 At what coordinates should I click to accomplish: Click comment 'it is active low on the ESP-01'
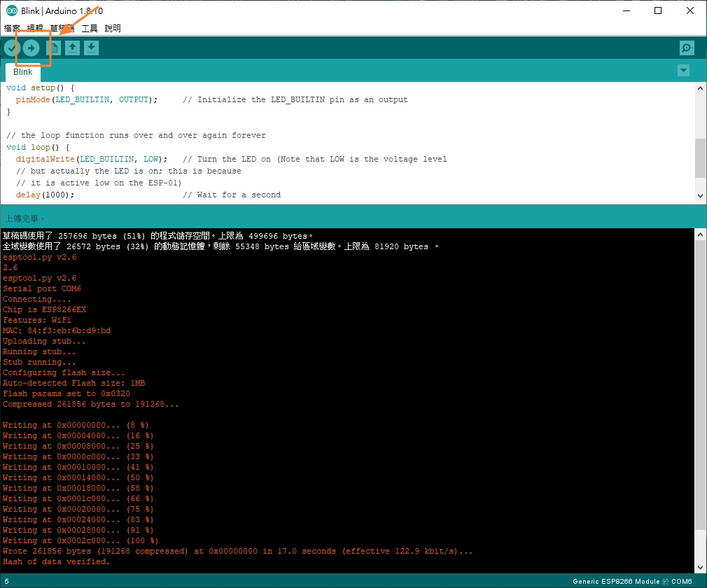pos(99,183)
